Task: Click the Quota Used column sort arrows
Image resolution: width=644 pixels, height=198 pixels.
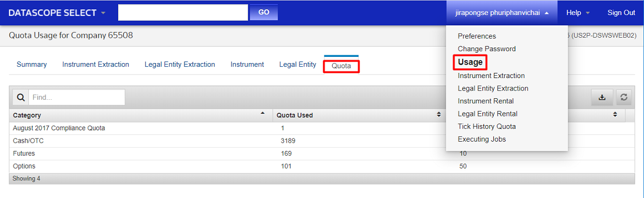Action: tap(439, 115)
